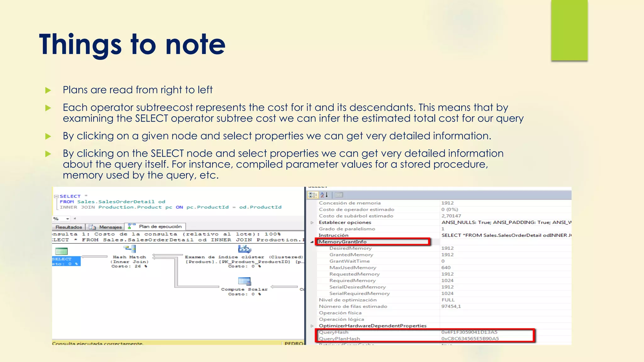
Task: Select the RequiredMemory property
Action: click(x=353, y=281)
